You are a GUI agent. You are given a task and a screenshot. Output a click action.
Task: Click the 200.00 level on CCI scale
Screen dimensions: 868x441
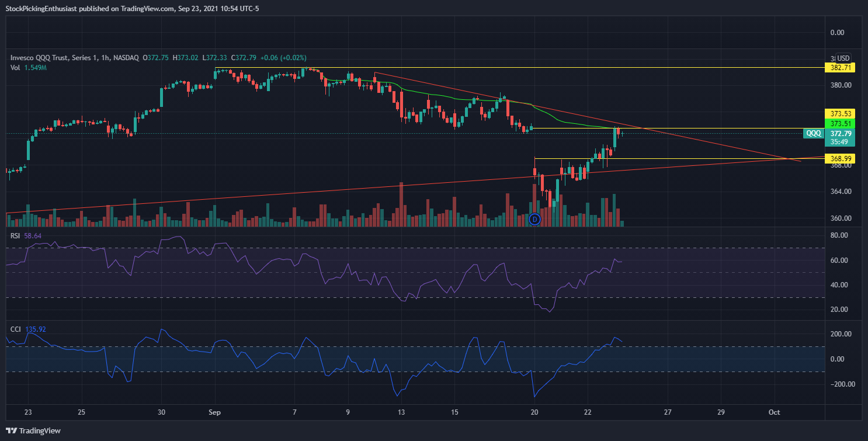(x=841, y=334)
